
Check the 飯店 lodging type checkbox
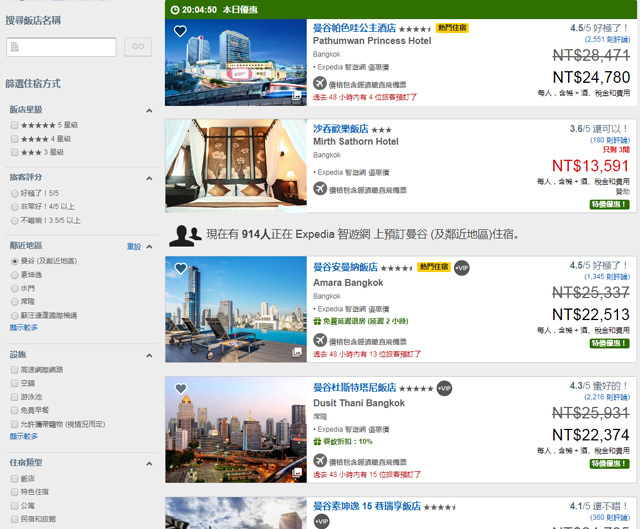[14, 478]
